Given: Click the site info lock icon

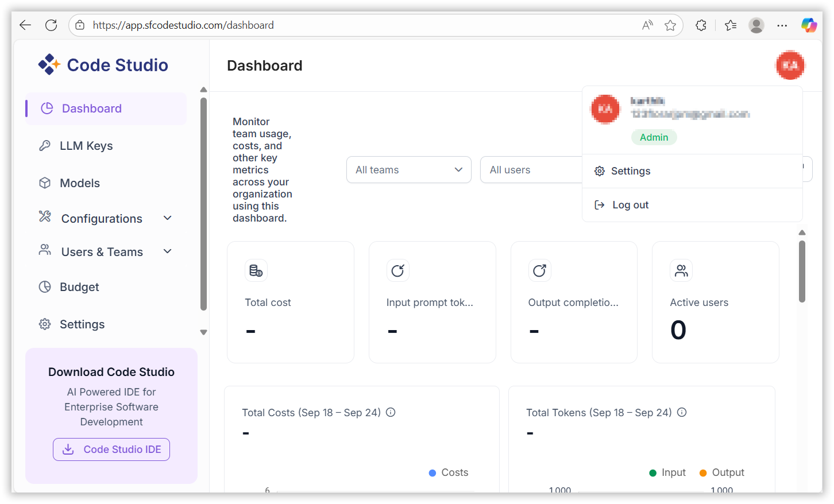Looking at the screenshot, I should point(80,25).
